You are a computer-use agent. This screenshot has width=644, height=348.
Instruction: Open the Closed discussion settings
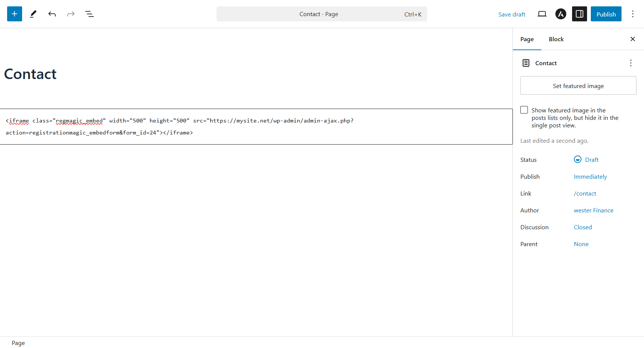583,227
